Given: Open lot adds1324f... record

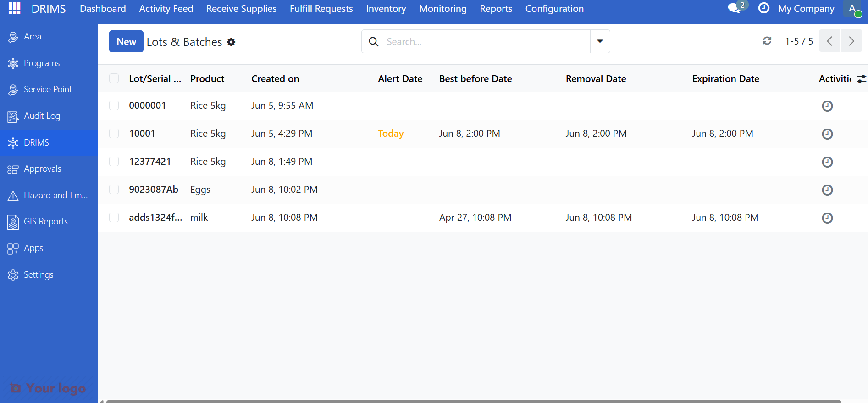Looking at the screenshot, I should 155,218.
